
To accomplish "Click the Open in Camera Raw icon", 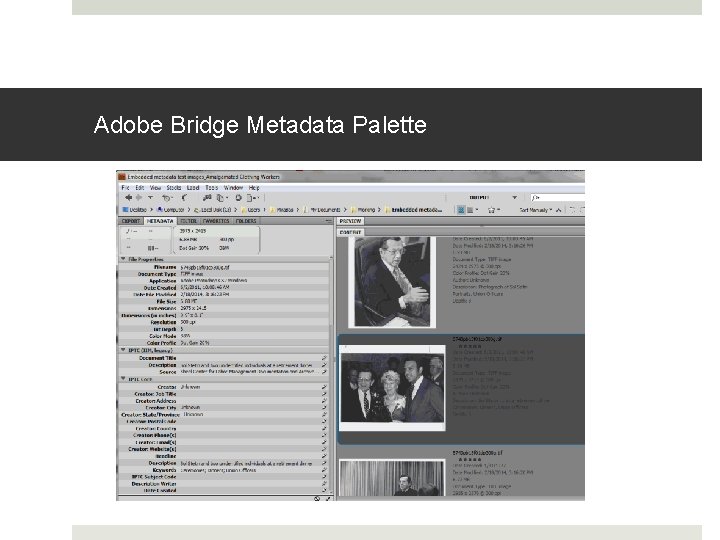I will (x=238, y=198).
